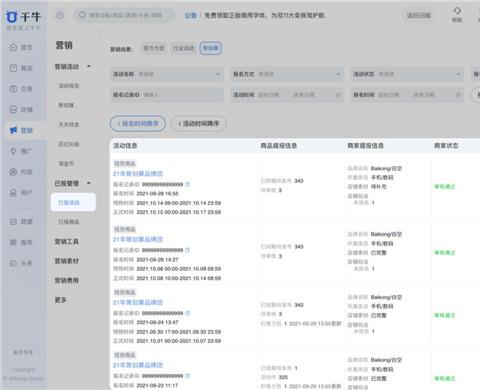480x390 pixels.
Task: Select 已报活动 in the left submenu
Action: click(73, 202)
